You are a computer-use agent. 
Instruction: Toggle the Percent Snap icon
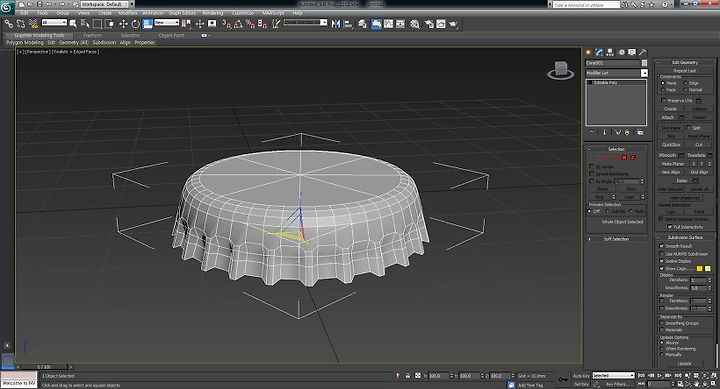pyautogui.click(x=250, y=23)
